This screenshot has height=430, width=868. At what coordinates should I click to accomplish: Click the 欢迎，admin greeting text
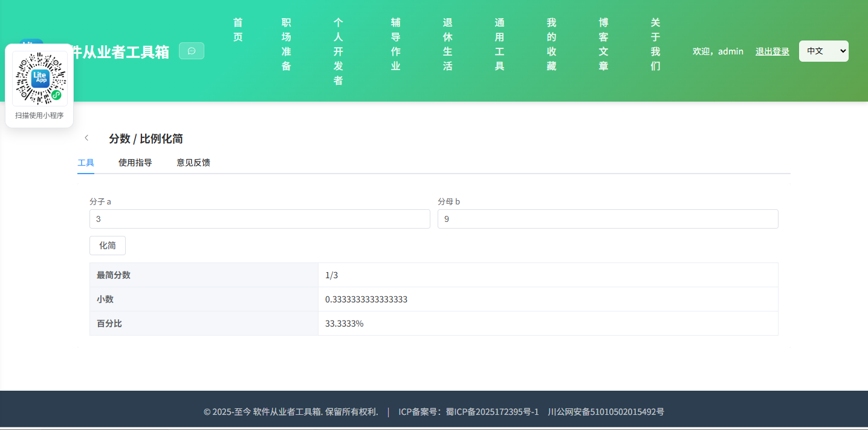718,51
